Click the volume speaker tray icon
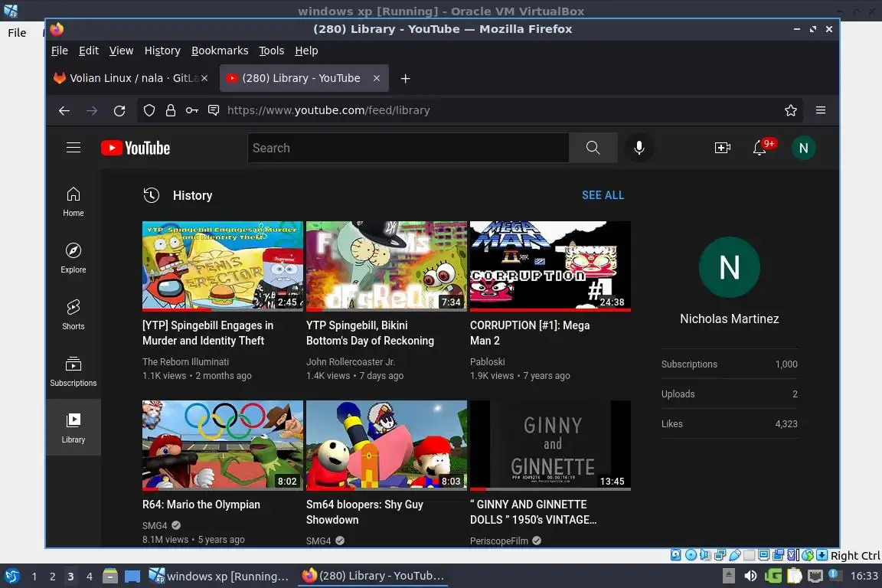The height and width of the screenshot is (588, 882). [x=750, y=576]
